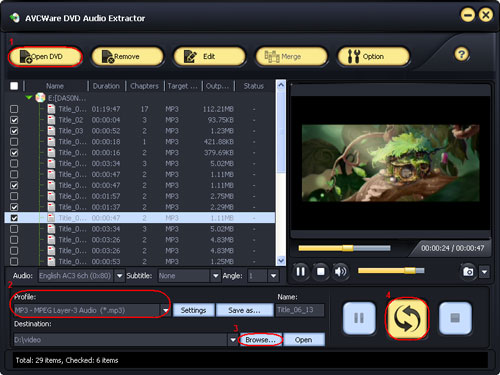This screenshot has width=500, height=375.
Task: Open the Angle dropdown
Action: pos(274,276)
